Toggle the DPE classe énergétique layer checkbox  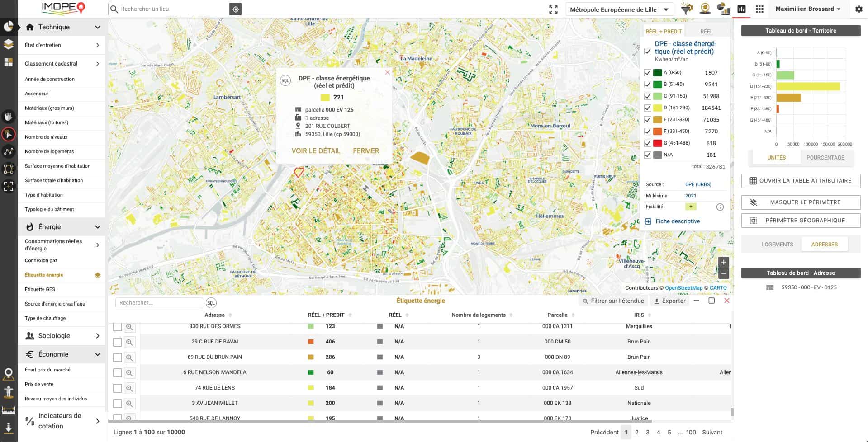[648, 52]
